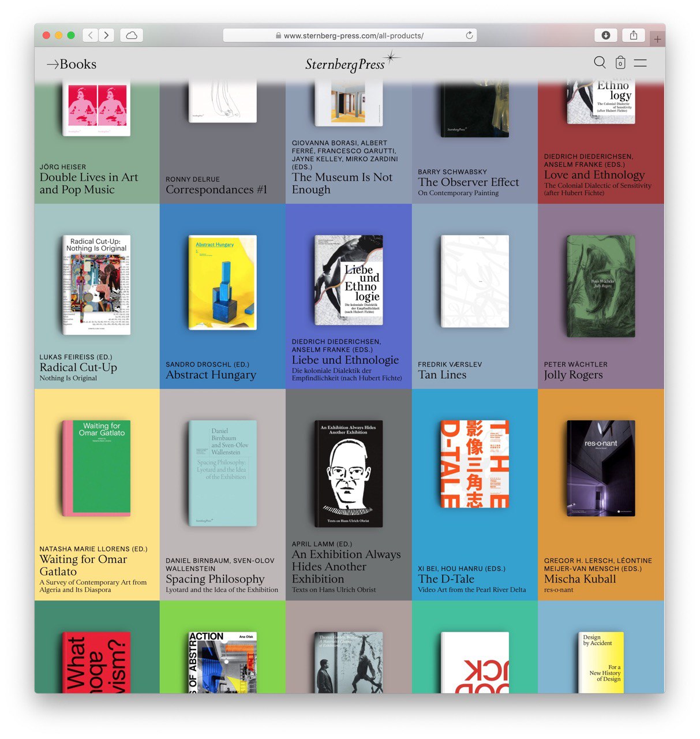Click editor name Sandro Droschl (ED.)
Image resolution: width=700 pixels, height=739 pixels.
pyautogui.click(x=207, y=364)
